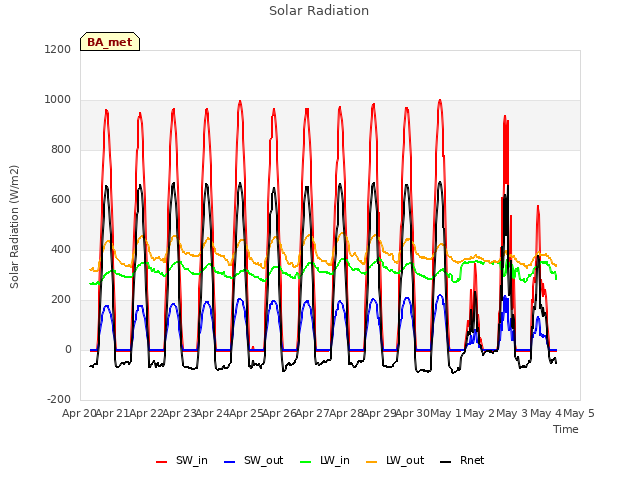
Task: Click the x-axis label May 3
Action: coord(513,413)
